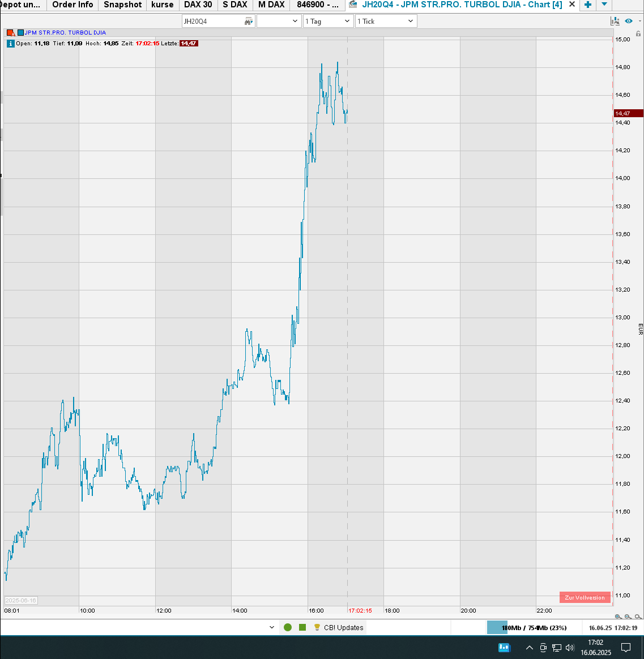Click the status bar date and time 16.06.25
644x659 pixels.
click(613, 627)
